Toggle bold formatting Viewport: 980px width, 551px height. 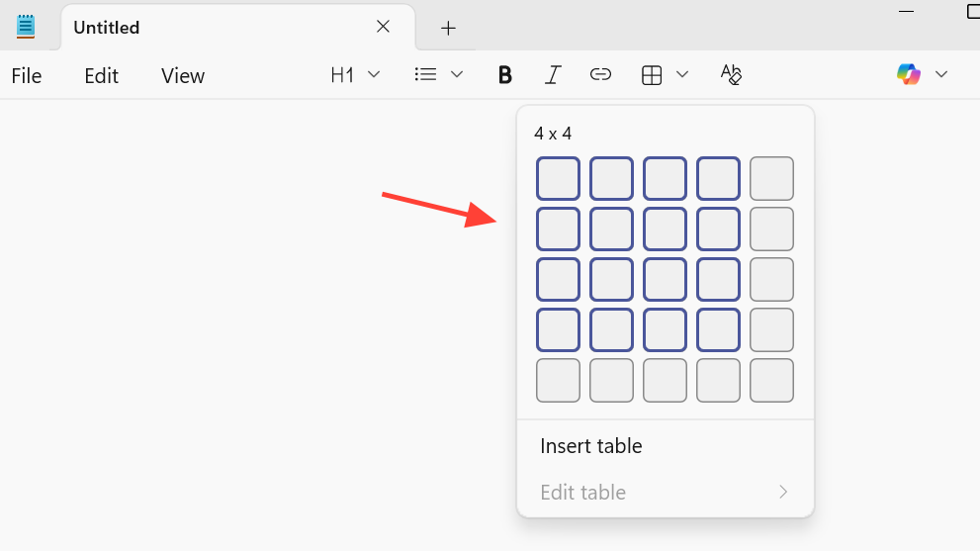point(505,75)
